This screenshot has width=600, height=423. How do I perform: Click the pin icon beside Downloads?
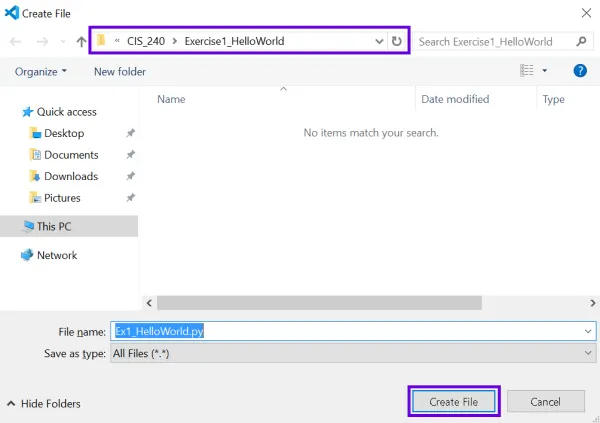pyautogui.click(x=130, y=176)
